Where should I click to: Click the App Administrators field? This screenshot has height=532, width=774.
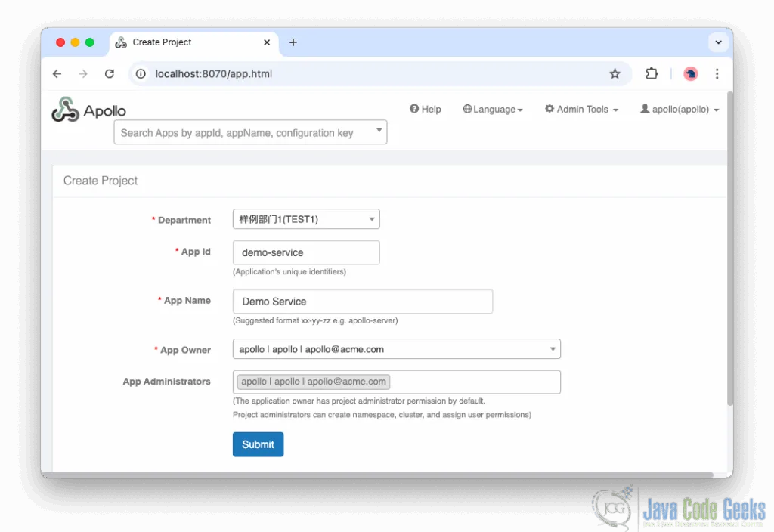(x=396, y=382)
